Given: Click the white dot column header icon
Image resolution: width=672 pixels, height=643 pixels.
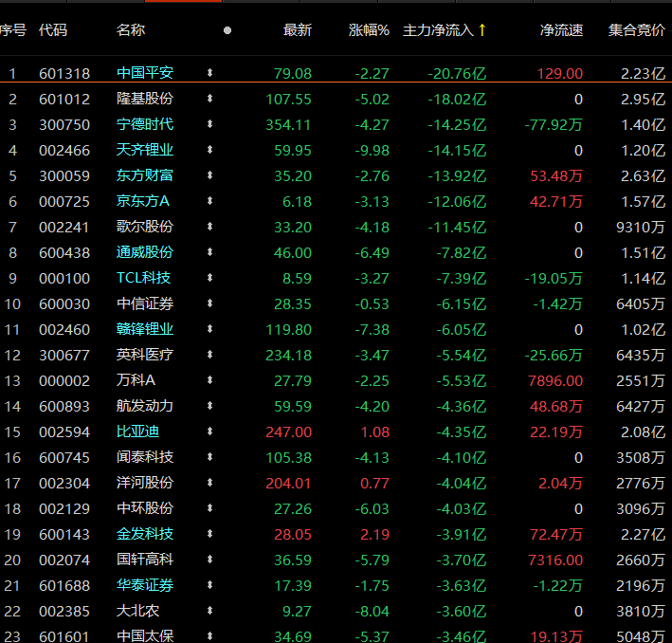Looking at the screenshot, I should (227, 30).
